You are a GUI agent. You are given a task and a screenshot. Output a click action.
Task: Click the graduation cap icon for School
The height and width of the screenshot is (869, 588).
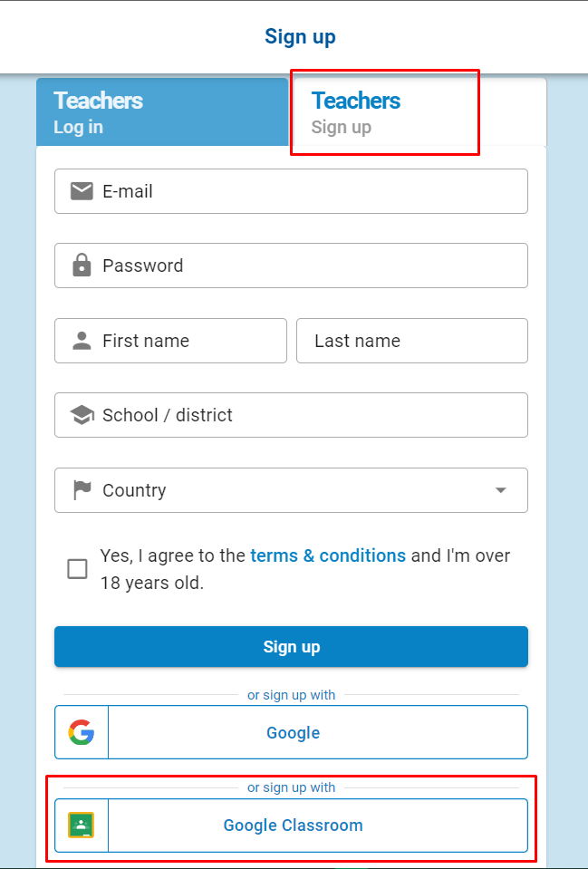click(x=82, y=414)
